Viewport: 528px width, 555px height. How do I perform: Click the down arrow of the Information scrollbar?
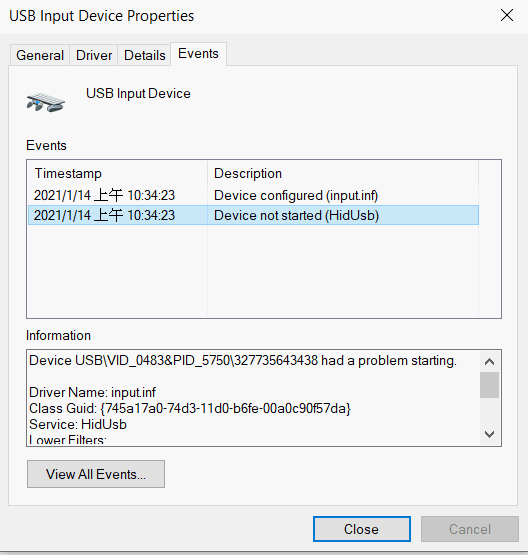[489, 434]
